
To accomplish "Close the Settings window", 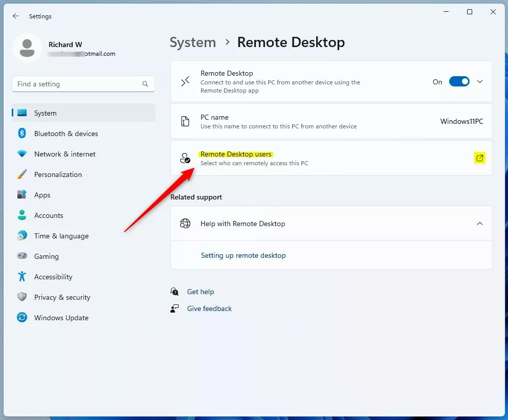I will [x=493, y=12].
